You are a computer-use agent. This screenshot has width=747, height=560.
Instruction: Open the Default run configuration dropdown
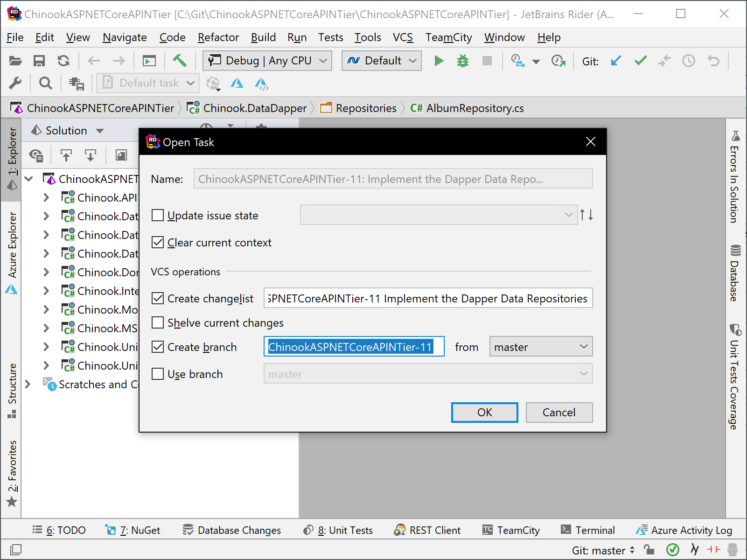coord(382,61)
